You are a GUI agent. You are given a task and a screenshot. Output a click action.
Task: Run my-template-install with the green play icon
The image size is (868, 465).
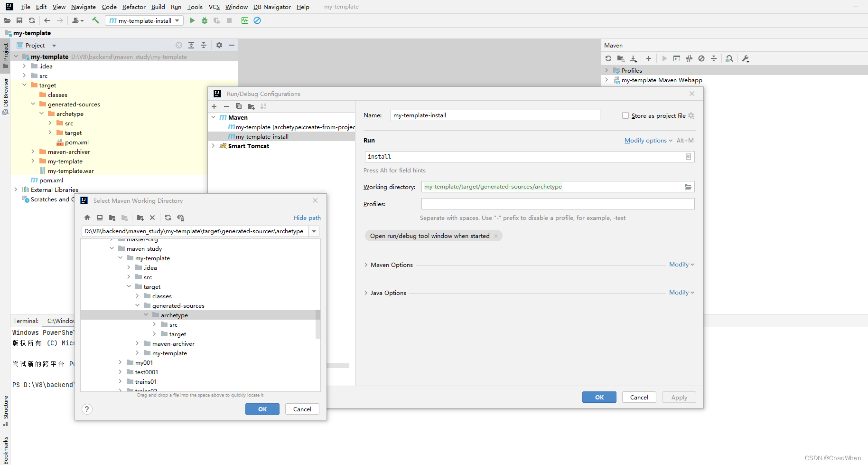(192, 20)
